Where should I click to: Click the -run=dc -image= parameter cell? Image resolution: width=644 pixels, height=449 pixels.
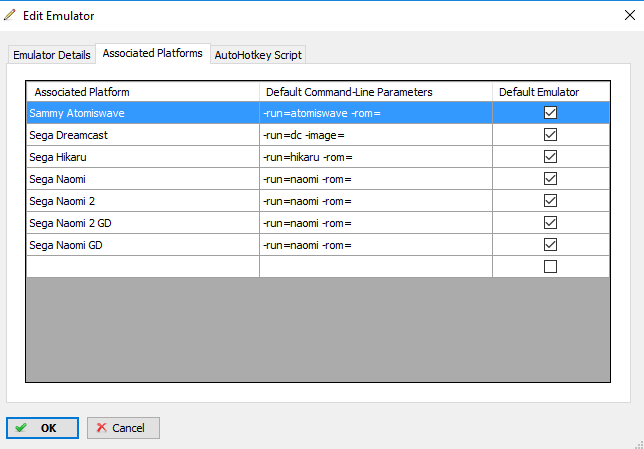(376, 135)
